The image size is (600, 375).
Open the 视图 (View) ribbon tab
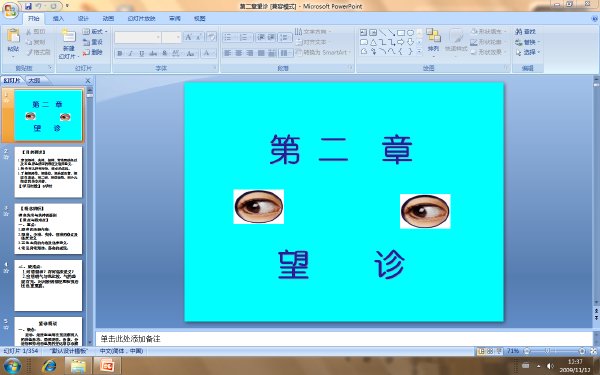coord(199,18)
